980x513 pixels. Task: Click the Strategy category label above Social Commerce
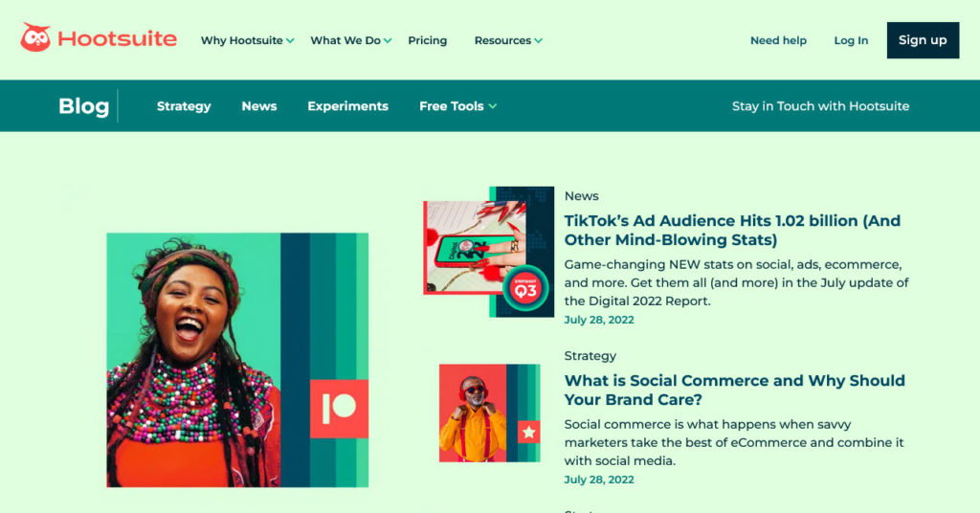[590, 356]
